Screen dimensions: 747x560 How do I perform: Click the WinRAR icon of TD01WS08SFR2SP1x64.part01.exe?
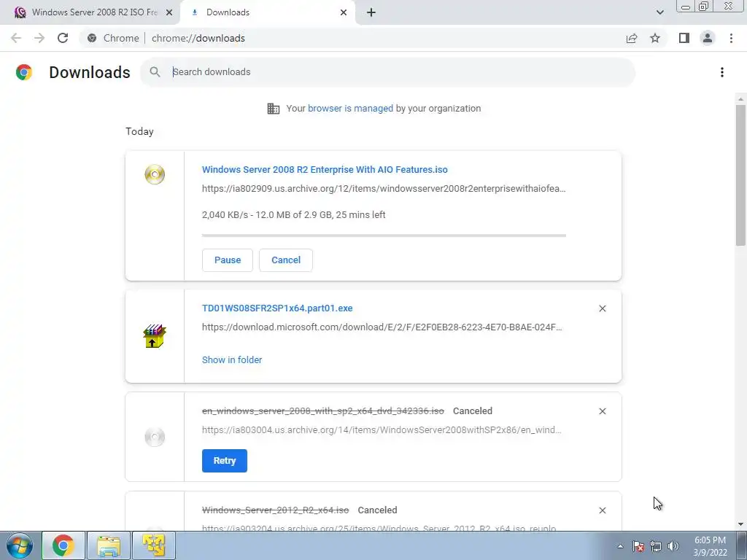click(155, 336)
